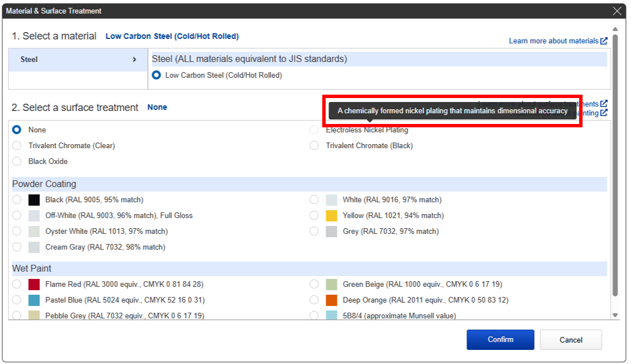Click the Cancel button
This screenshot has width=631, height=364.
click(571, 340)
